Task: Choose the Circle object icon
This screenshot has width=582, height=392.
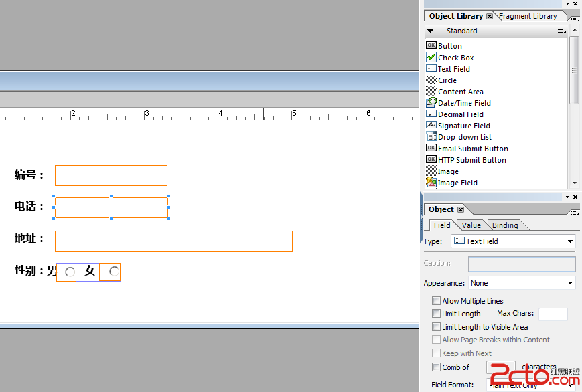Action: 431,80
